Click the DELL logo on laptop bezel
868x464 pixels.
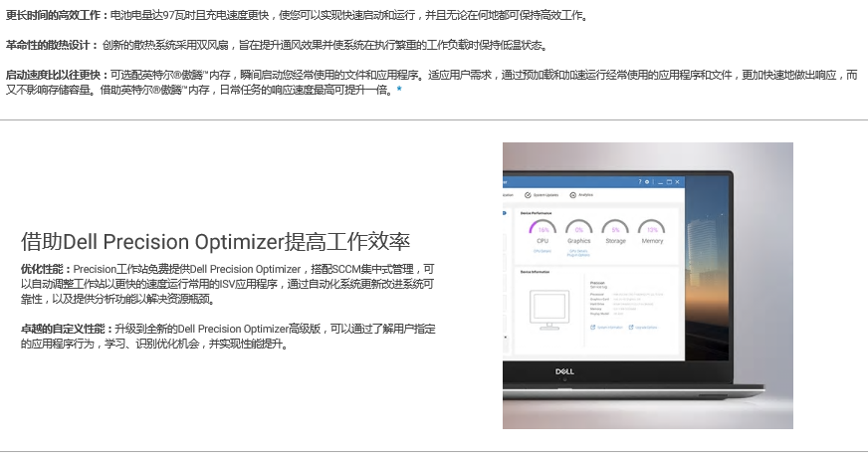click(x=565, y=371)
